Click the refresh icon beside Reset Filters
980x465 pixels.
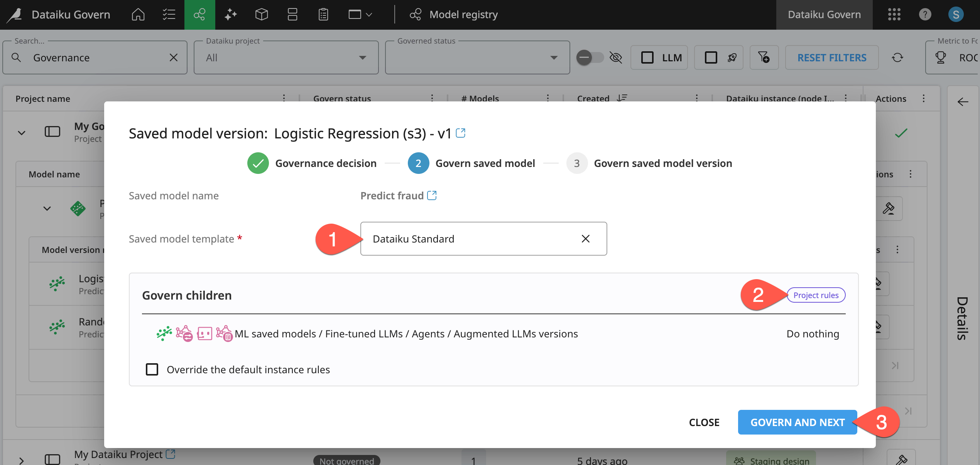click(x=897, y=58)
